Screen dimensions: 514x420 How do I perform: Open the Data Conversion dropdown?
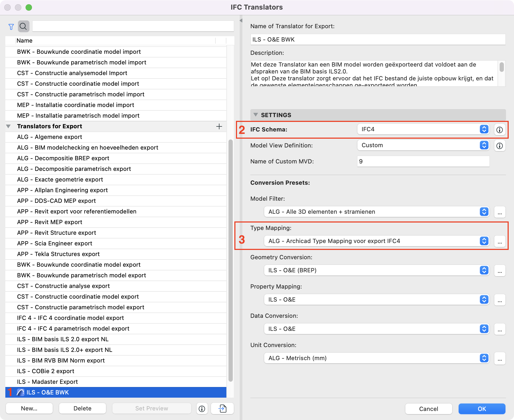(x=377, y=329)
